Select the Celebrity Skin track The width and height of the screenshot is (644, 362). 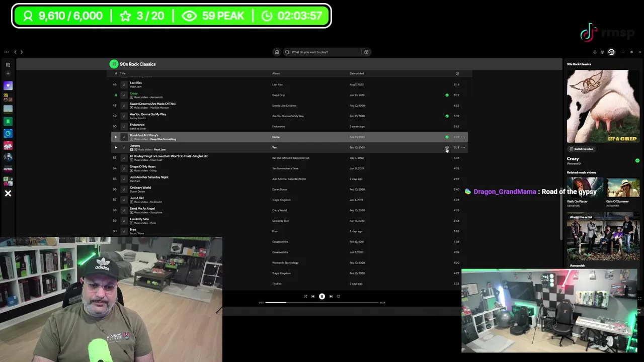tap(139, 219)
